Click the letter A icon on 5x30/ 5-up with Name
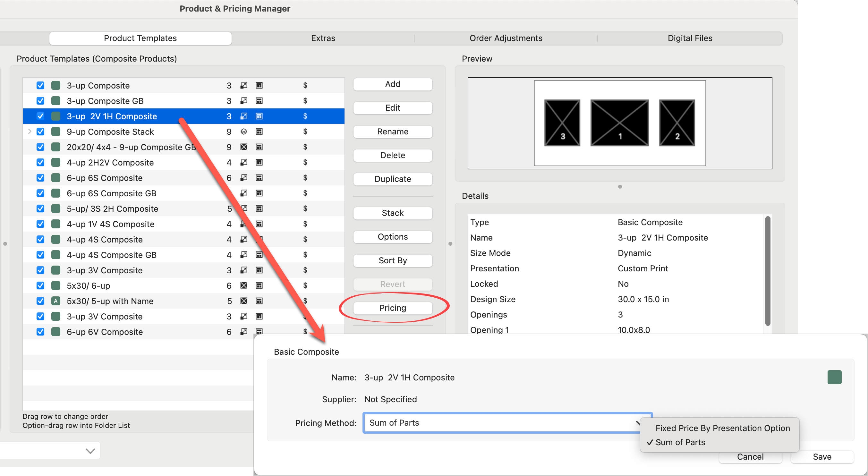This screenshot has width=868, height=476. [x=55, y=301]
